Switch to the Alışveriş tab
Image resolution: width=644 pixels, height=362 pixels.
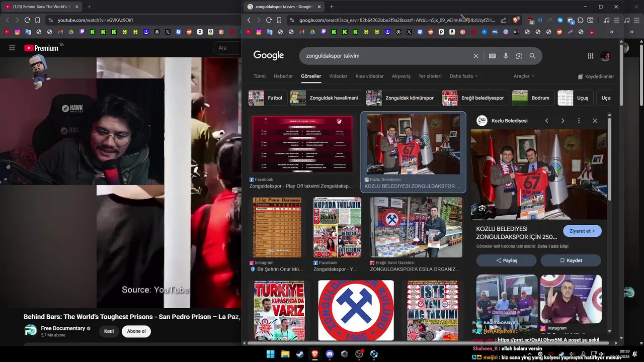point(401,76)
